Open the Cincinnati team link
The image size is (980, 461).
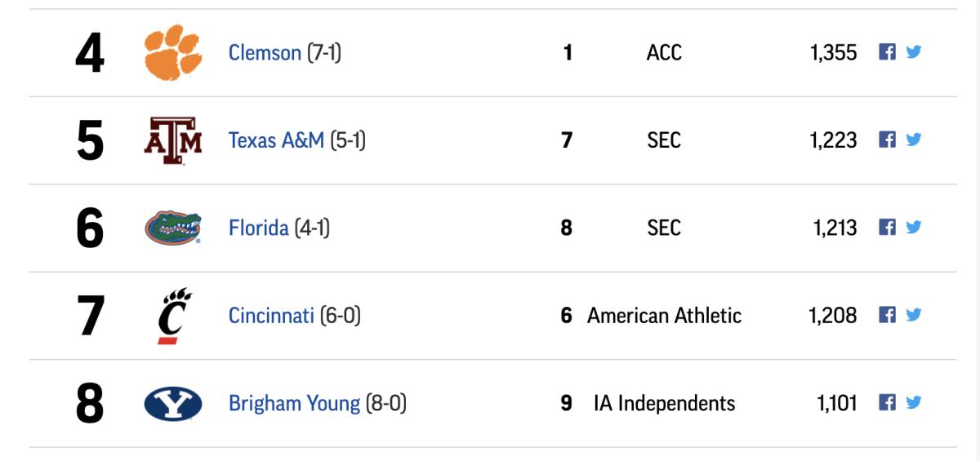coord(271,315)
